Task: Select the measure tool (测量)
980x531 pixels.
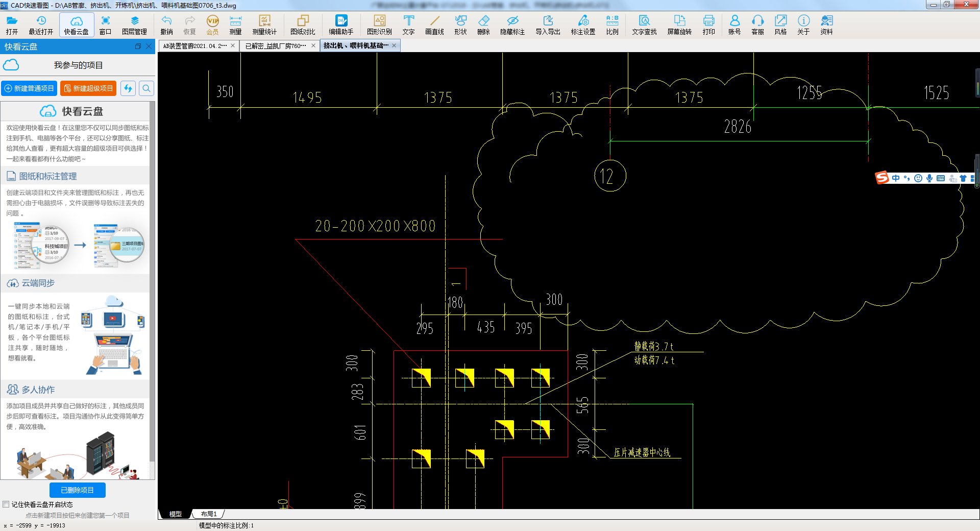Action: pyautogui.click(x=235, y=25)
